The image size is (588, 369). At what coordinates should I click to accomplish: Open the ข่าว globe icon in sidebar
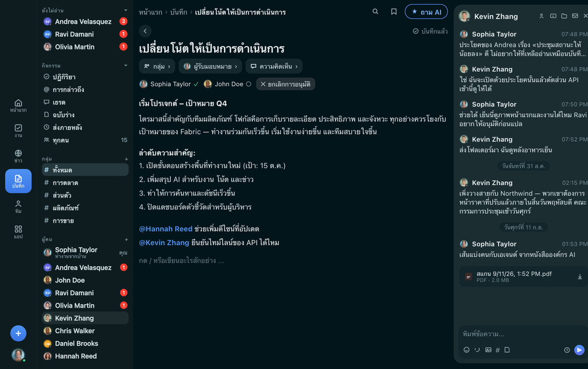(x=18, y=156)
